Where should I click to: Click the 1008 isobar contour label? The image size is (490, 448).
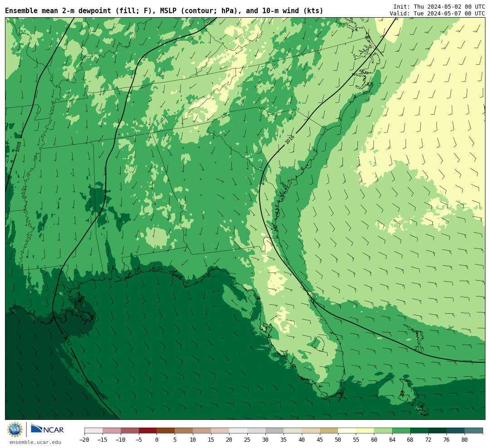click(x=19, y=146)
